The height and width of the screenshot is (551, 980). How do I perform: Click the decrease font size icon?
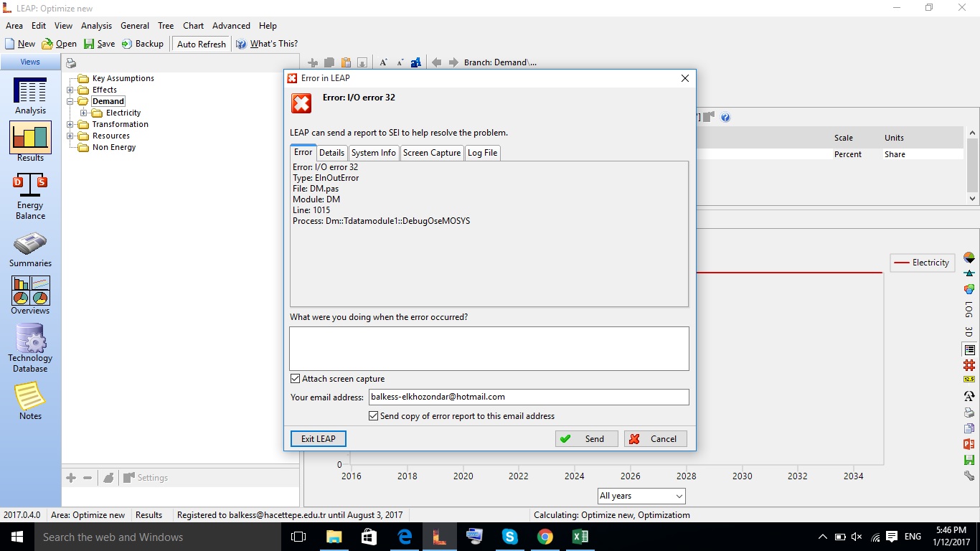click(x=400, y=62)
